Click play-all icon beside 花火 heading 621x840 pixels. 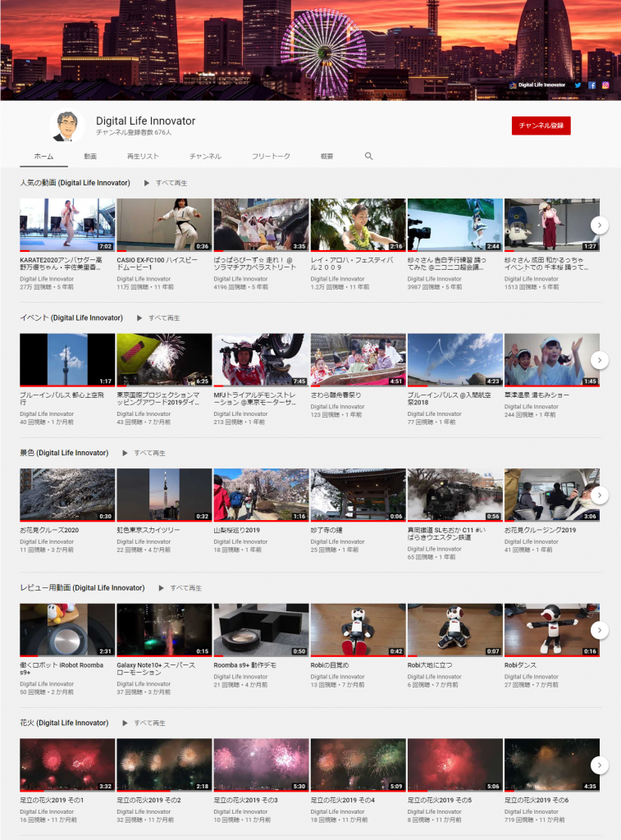pos(126,723)
